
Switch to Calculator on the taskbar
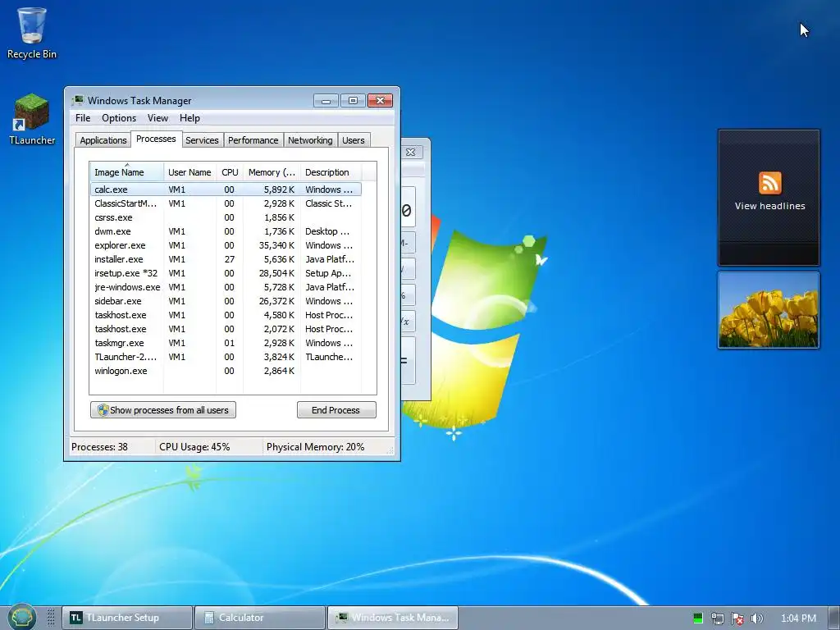click(260, 618)
